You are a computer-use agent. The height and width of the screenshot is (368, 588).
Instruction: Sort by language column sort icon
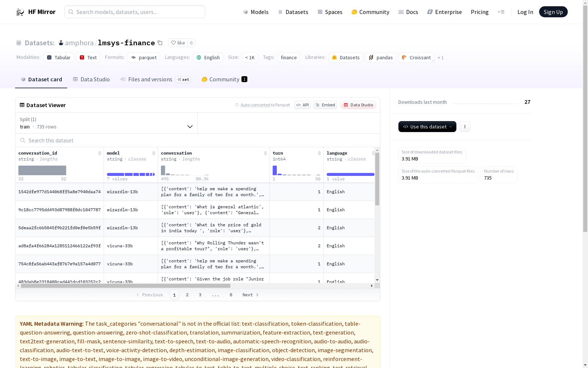point(373,153)
